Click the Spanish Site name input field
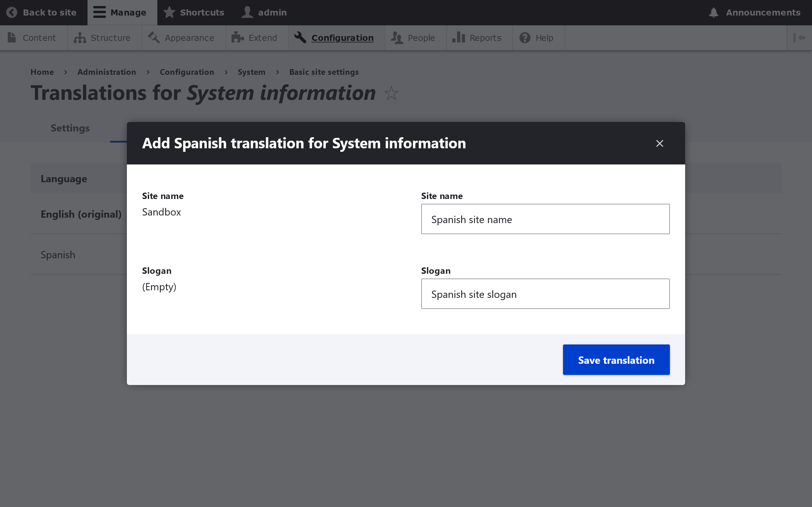The width and height of the screenshot is (812, 507). pyautogui.click(x=545, y=219)
